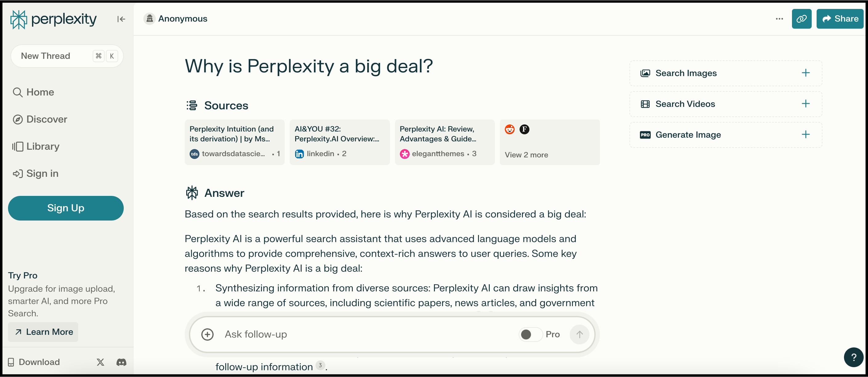View 2 more sources
The image size is (868, 377).
(526, 155)
